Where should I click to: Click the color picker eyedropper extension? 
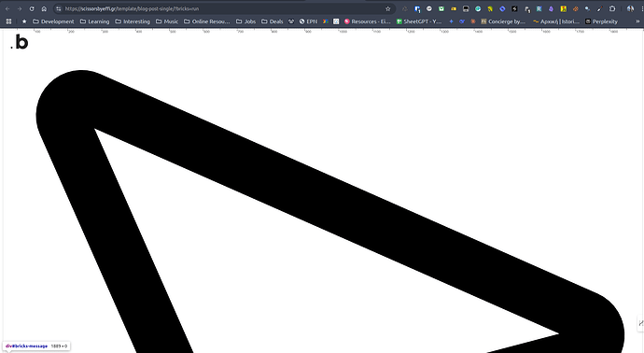click(599, 8)
